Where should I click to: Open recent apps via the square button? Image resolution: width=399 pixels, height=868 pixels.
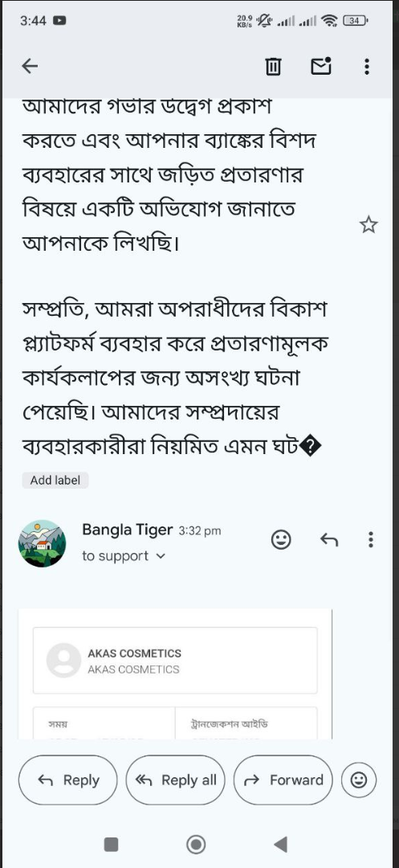(111, 844)
